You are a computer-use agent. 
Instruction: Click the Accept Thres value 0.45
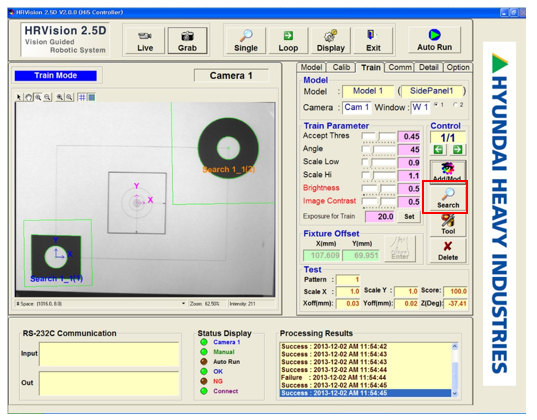tap(409, 137)
